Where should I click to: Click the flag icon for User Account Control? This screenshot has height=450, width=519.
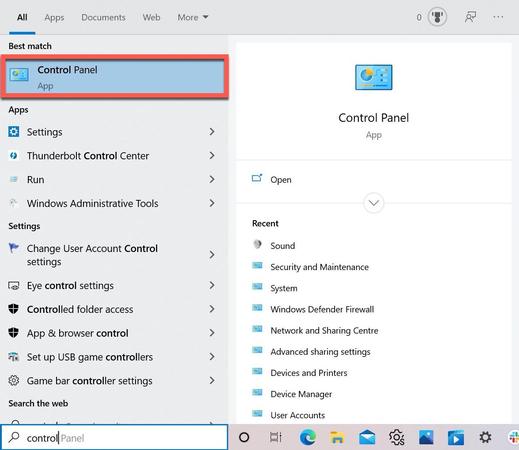(13, 248)
